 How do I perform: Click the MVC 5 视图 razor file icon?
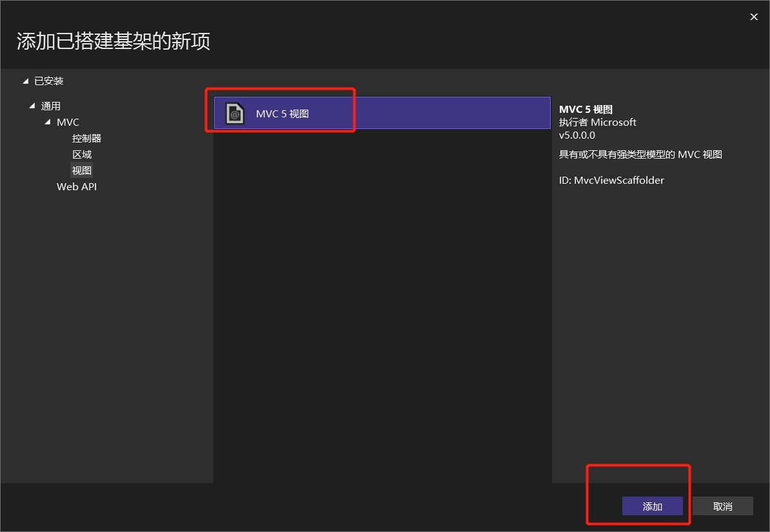point(235,113)
